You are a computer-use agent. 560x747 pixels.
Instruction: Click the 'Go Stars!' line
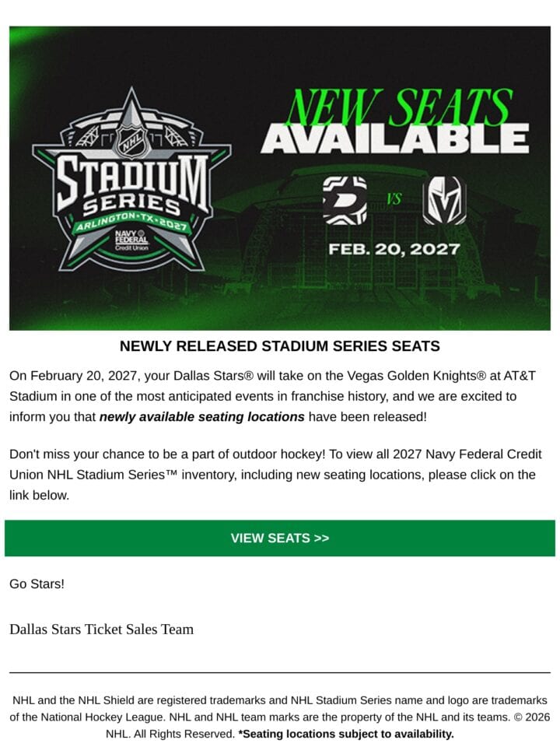coord(37,584)
